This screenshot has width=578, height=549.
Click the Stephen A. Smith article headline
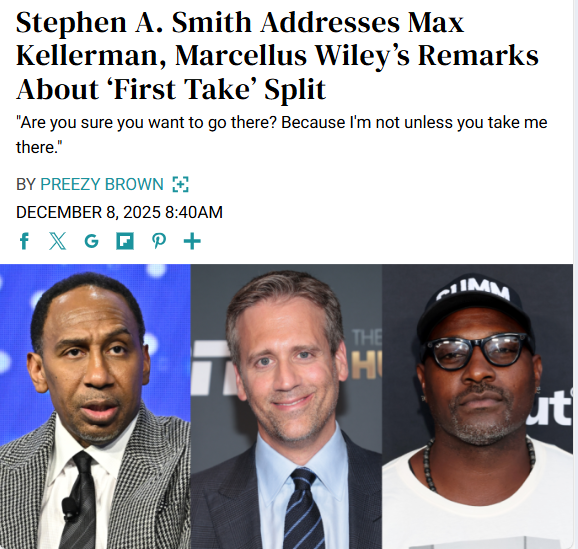[x=277, y=55]
